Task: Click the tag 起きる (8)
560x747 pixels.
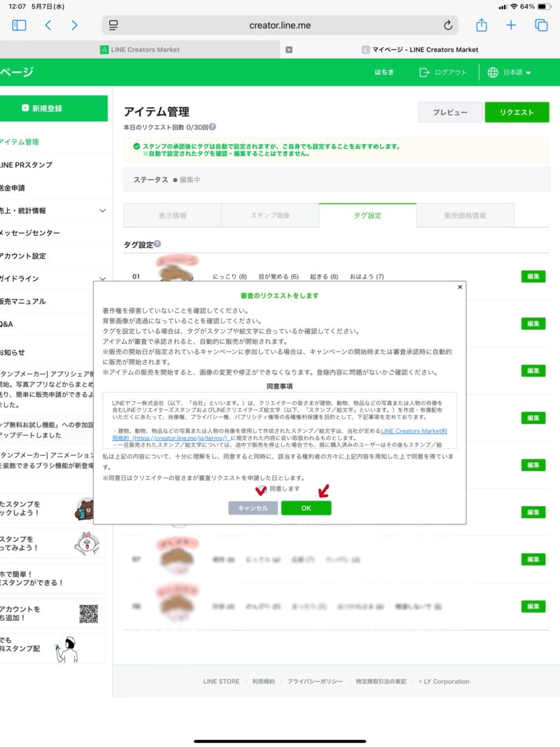Action: tap(324, 277)
